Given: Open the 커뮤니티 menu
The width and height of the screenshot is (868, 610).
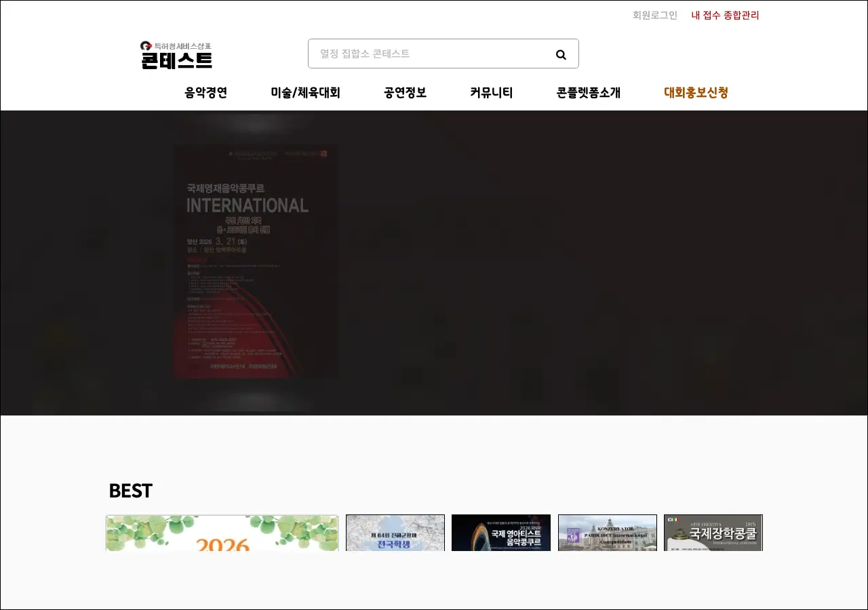Looking at the screenshot, I should click(491, 93).
